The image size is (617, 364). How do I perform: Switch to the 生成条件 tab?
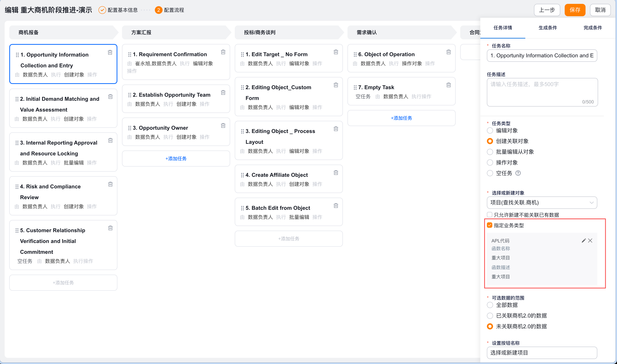click(x=548, y=28)
